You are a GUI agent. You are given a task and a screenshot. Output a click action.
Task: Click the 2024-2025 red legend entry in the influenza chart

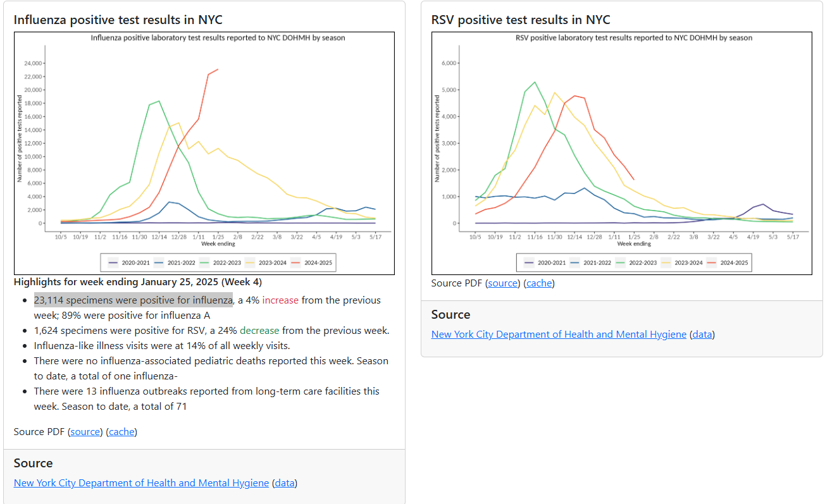coord(312,262)
